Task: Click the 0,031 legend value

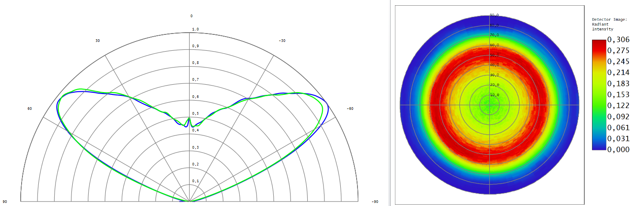Action: (x=618, y=139)
